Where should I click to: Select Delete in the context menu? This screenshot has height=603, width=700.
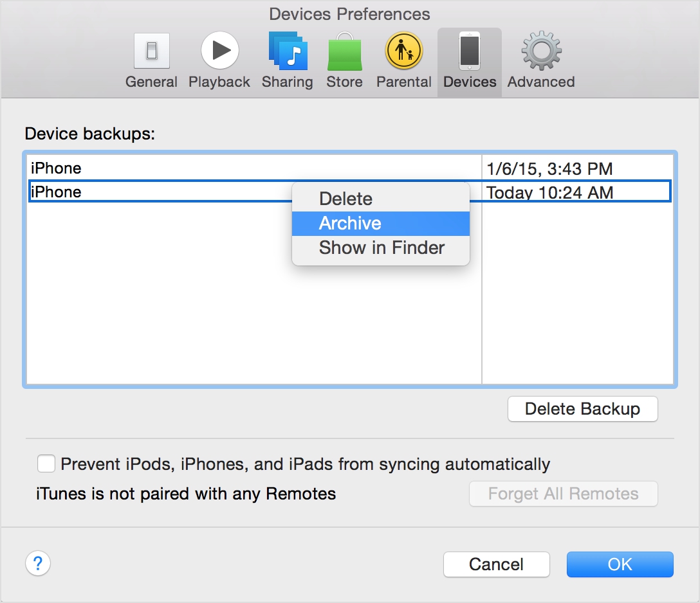coord(345,199)
